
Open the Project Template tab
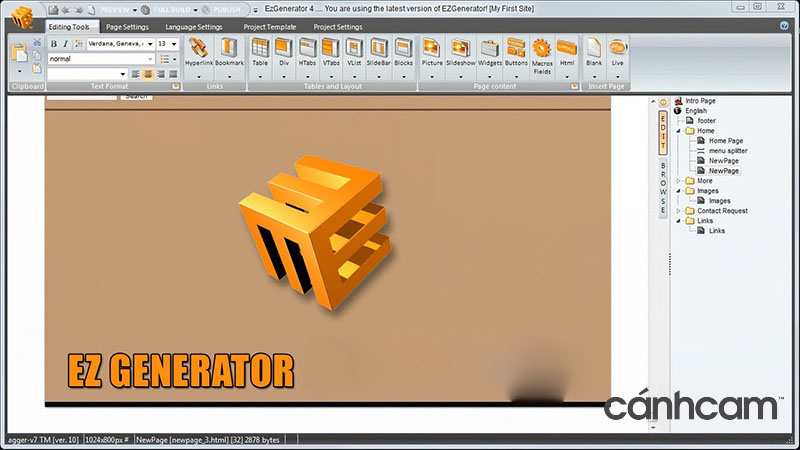click(269, 27)
